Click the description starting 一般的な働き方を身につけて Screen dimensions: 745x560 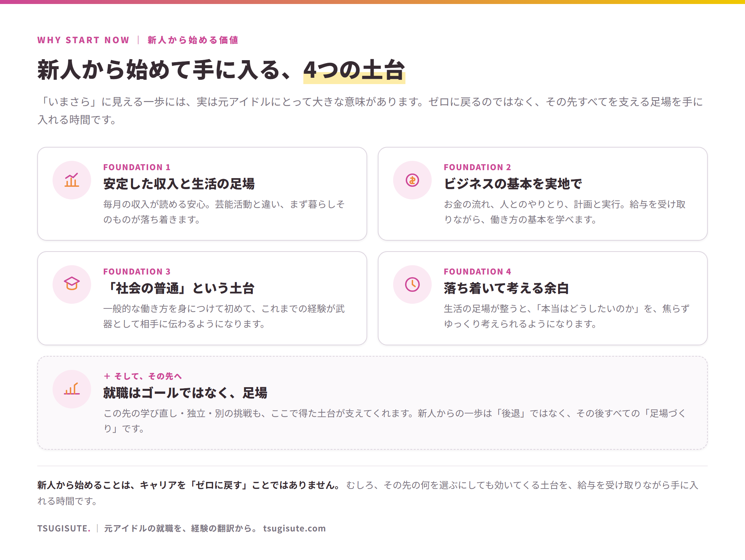(x=224, y=316)
